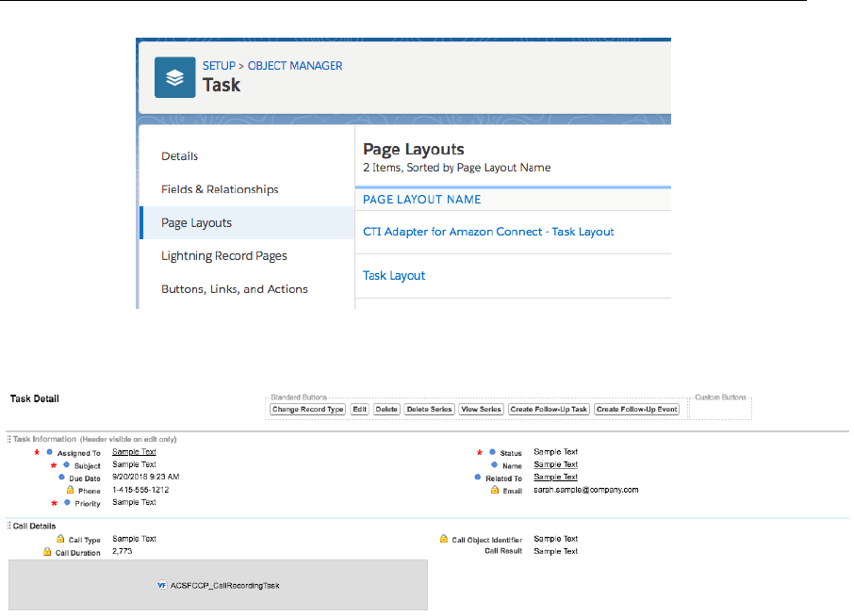This screenshot has width=854, height=616.
Task: Click the blue dot beside Status
Action: [x=492, y=452]
